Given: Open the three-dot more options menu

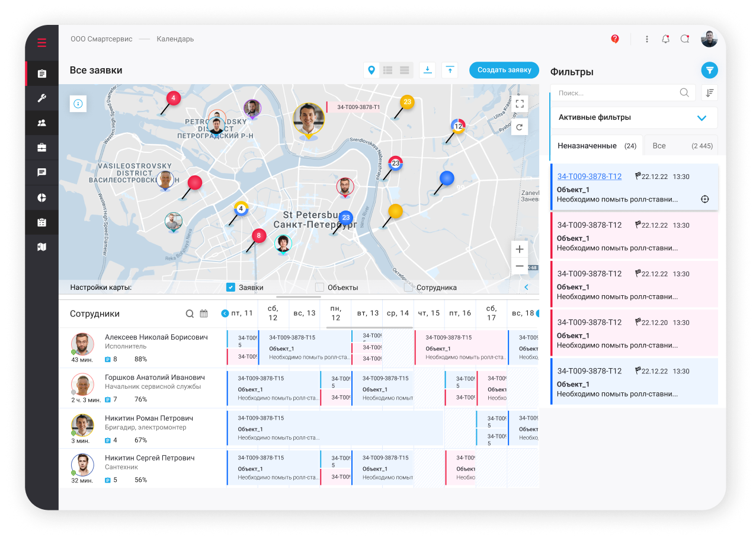Looking at the screenshot, I should point(647,39).
